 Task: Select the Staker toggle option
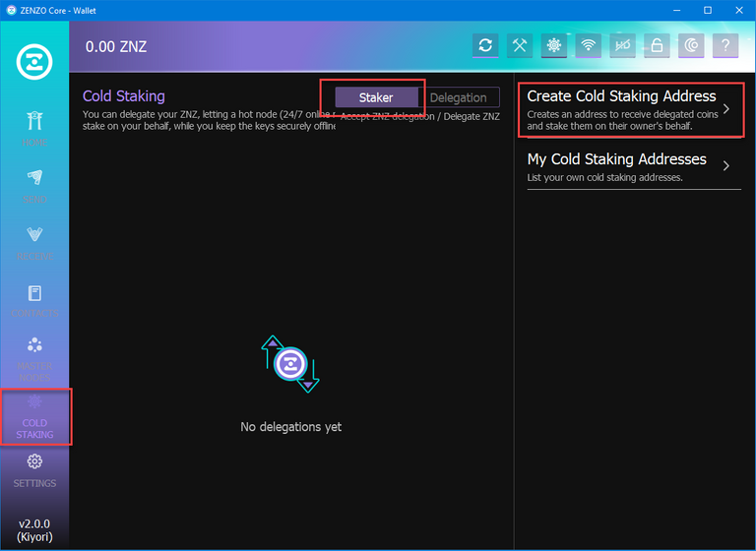[x=376, y=97]
